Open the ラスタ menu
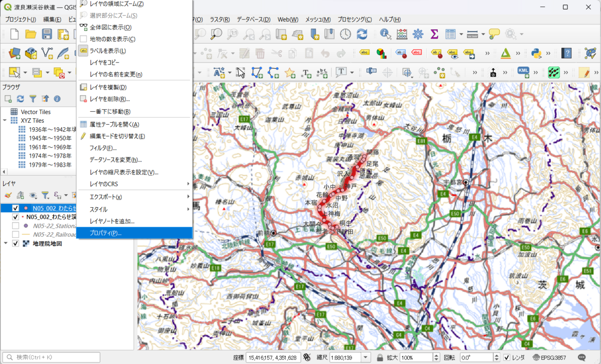The height and width of the screenshot is (364, 601). [220, 20]
